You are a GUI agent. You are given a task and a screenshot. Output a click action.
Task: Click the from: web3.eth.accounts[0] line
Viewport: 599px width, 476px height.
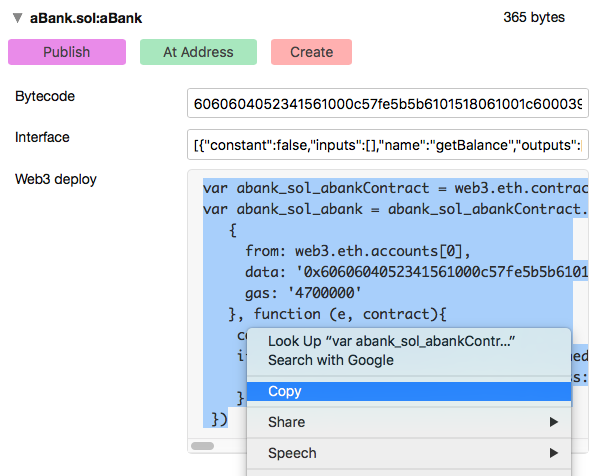358,251
